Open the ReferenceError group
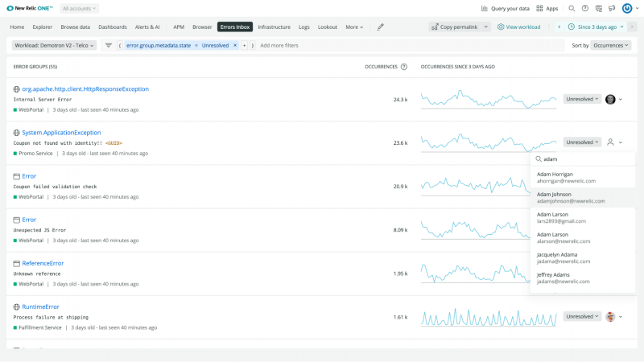The image size is (644, 362). pos(43,263)
